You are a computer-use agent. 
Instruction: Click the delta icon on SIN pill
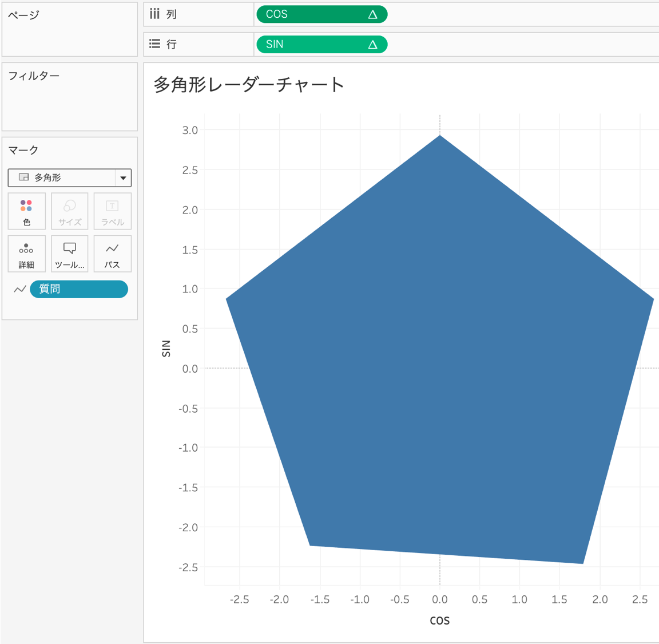point(372,45)
